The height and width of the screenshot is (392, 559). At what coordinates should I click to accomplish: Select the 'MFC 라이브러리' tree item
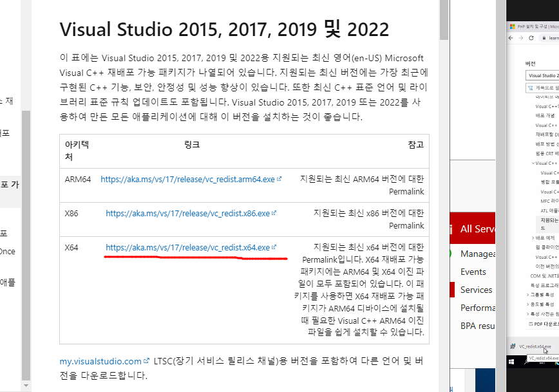(549, 201)
